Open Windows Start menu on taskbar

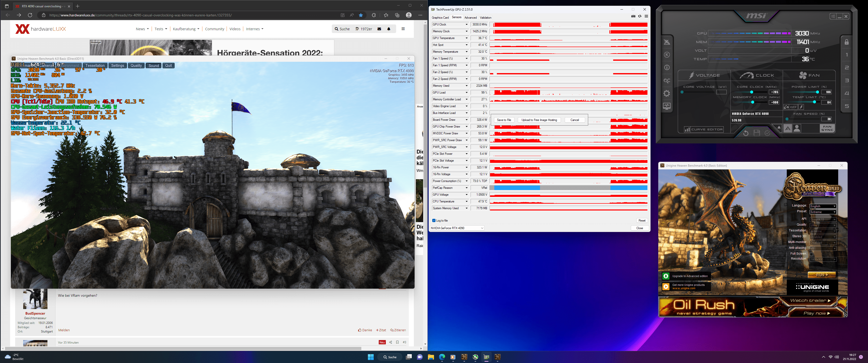371,357
